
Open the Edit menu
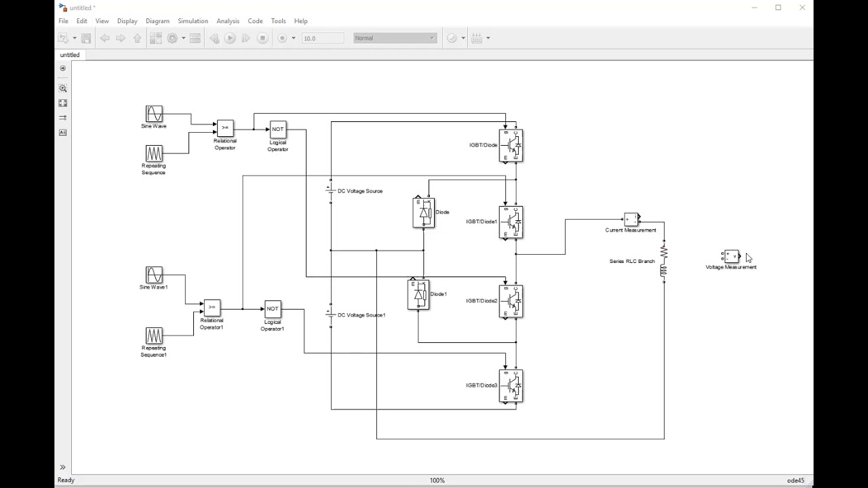click(x=82, y=21)
